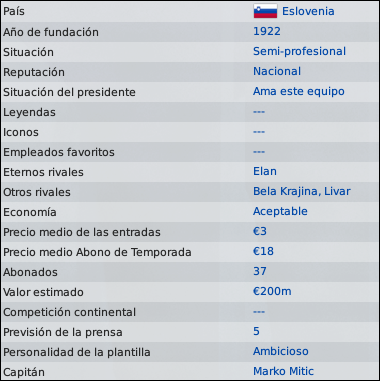Open the Nacional reputation value
Viewport: 380px width, 381px height.
point(277,71)
